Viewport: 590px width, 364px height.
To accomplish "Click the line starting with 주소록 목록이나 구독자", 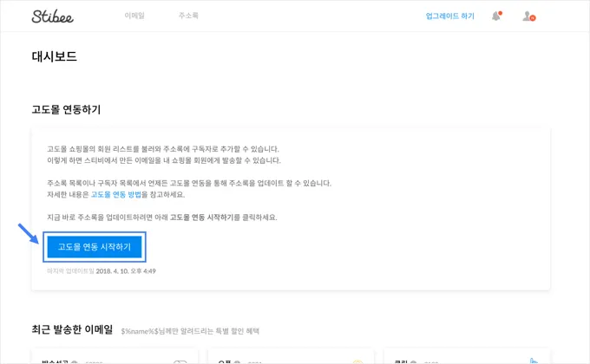I will coord(189,183).
